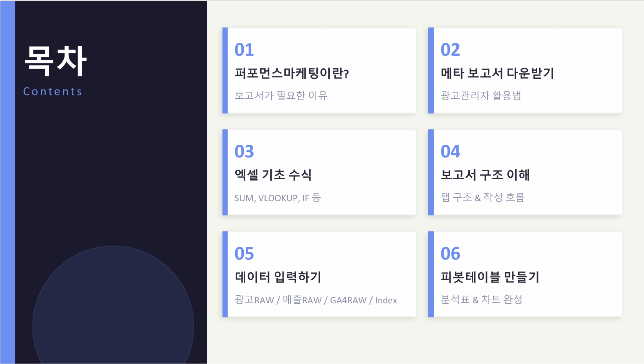Select the 광고관리자 활용법 caption

tap(481, 95)
